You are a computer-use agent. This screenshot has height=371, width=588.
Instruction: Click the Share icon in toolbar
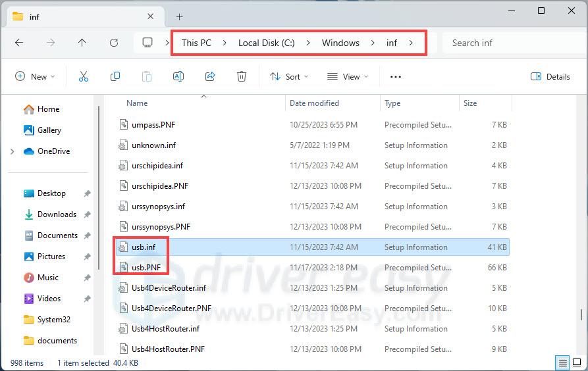(x=210, y=76)
